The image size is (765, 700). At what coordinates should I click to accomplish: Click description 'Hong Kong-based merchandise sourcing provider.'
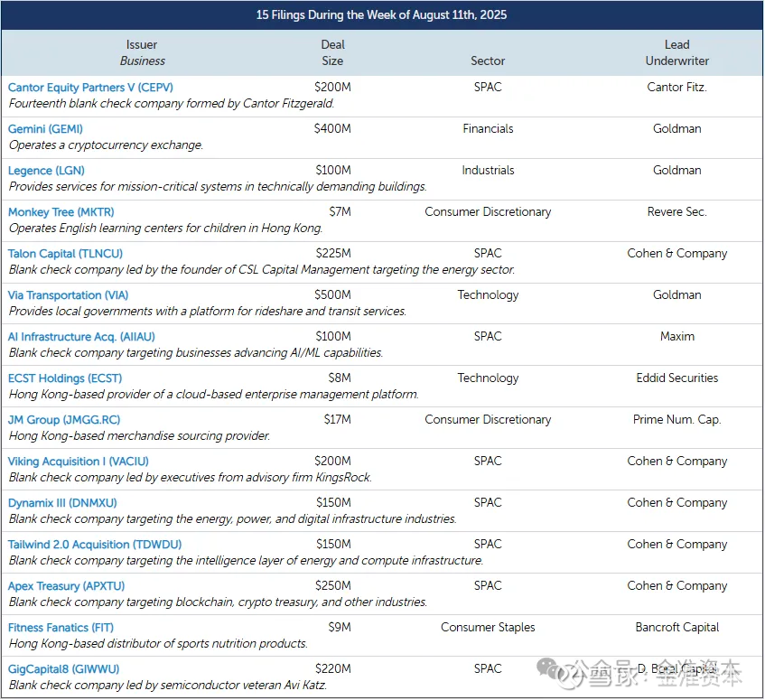[139, 435]
